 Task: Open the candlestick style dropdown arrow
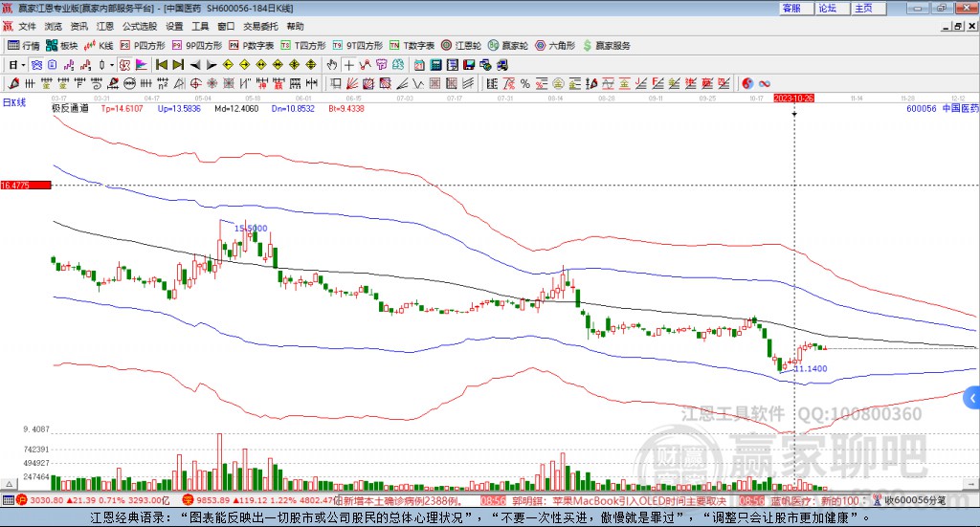click(112, 65)
